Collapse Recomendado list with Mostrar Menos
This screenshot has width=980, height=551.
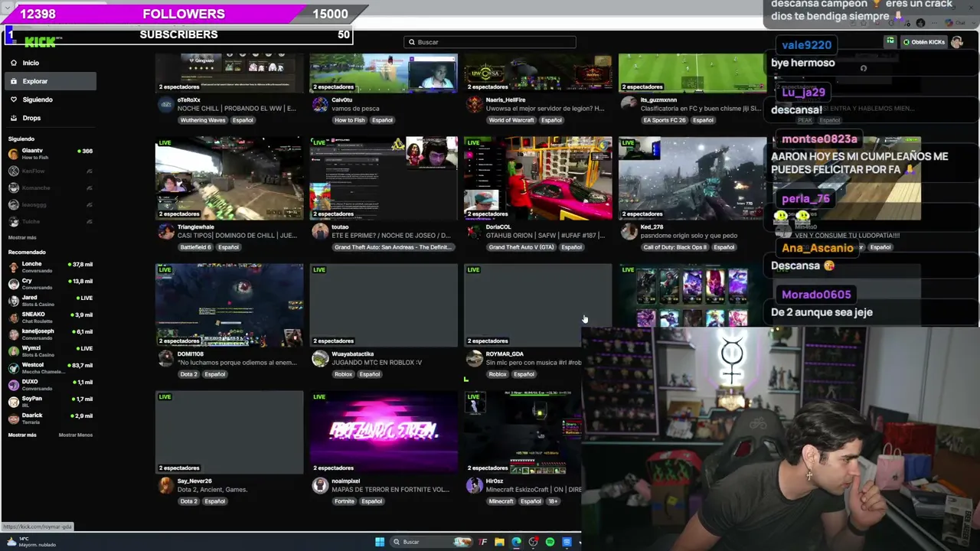click(x=76, y=435)
